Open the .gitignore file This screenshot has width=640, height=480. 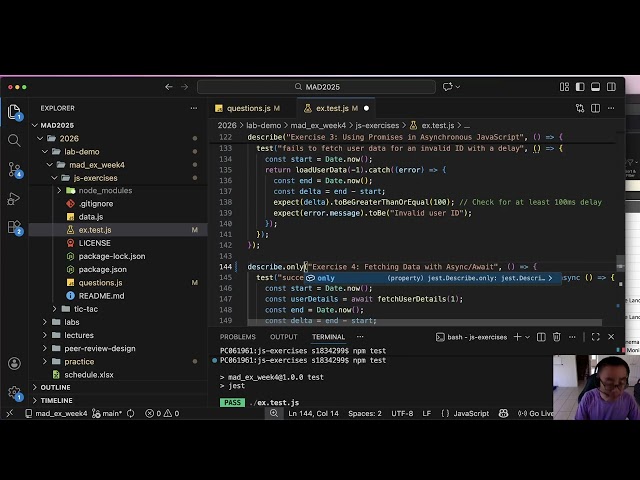pyautogui.click(x=96, y=204)
